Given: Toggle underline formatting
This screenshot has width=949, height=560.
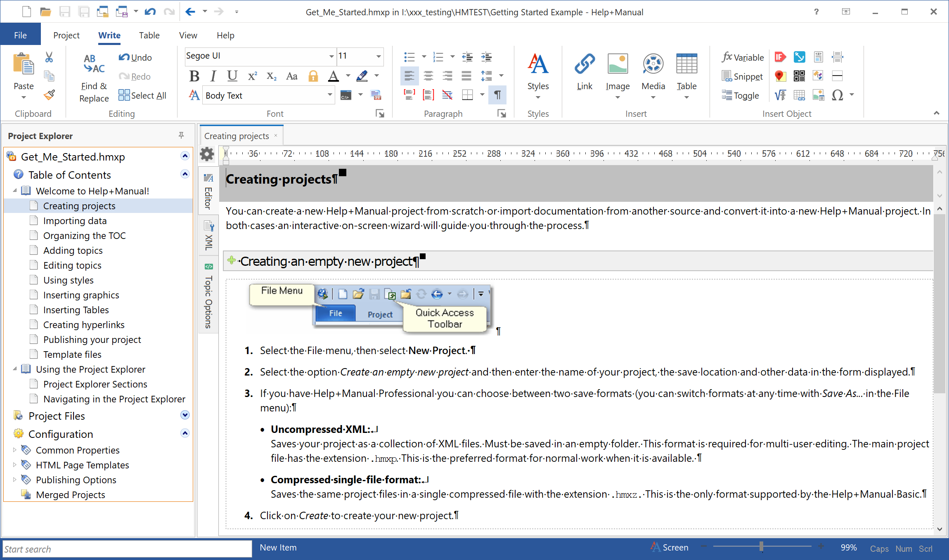Looking at the screenshot, I should pos(232,76).
